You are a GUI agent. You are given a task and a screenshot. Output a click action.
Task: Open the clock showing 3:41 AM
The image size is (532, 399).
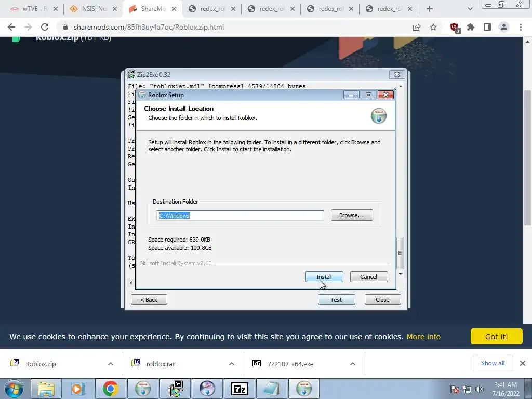pos(506,389)
